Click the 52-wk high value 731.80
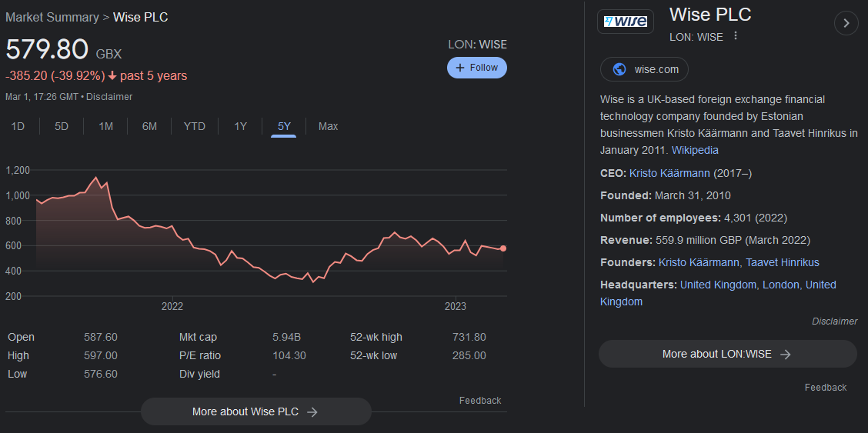The height and width of the screenshot is (433, 868). (x=469, y=337)
